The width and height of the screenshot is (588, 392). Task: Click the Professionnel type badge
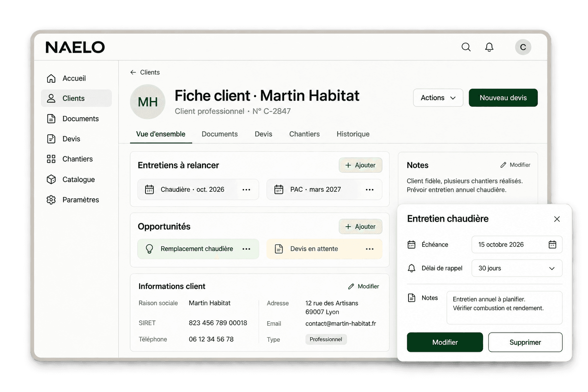(x=326, y=340)
